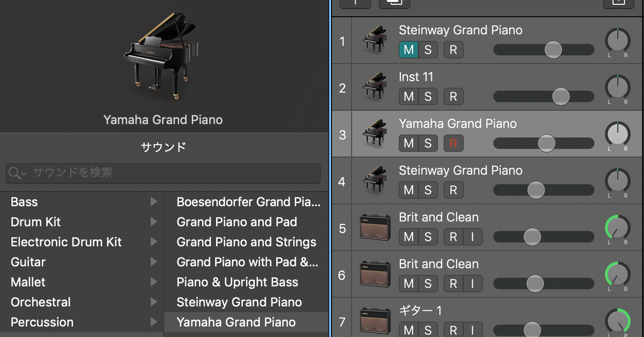Click the amp icon on track 6
This screenshot has height=337, width=644.
tap(374, 275)
